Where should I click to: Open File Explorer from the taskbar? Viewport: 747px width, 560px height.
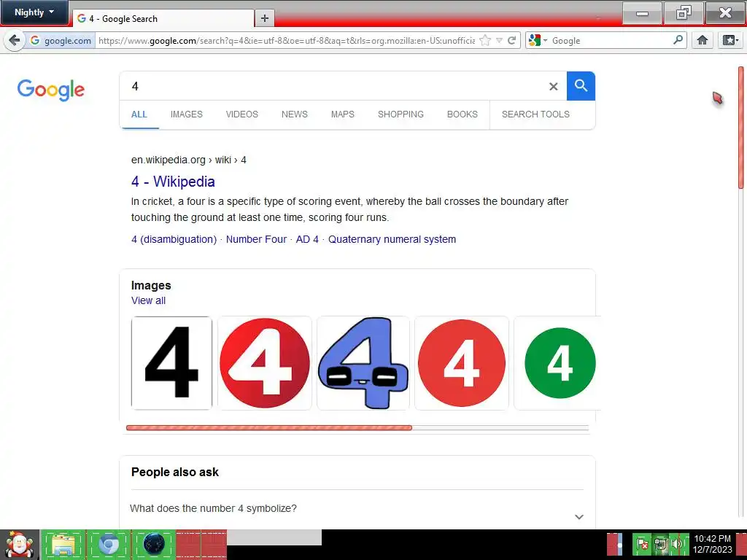coord(63,545)
